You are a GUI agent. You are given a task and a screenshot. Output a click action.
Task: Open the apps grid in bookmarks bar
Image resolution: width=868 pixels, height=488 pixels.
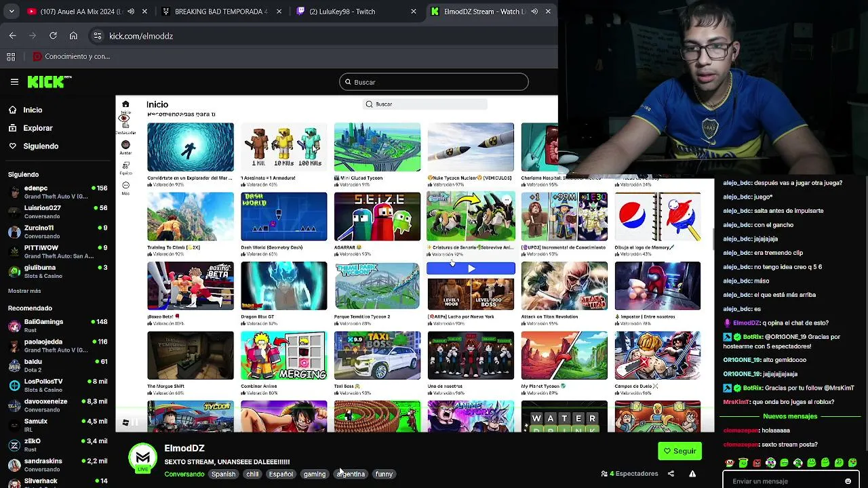pyautogui.click(x=11, y=57)
